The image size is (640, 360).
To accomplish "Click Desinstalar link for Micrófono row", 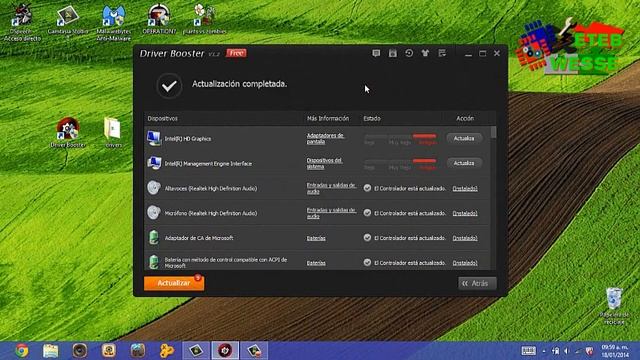I will point(465,213).
